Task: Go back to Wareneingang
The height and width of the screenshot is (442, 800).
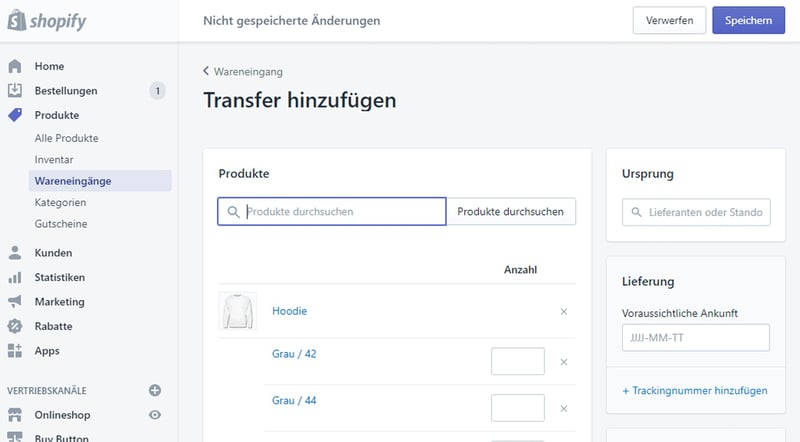Action: [243, 72]
